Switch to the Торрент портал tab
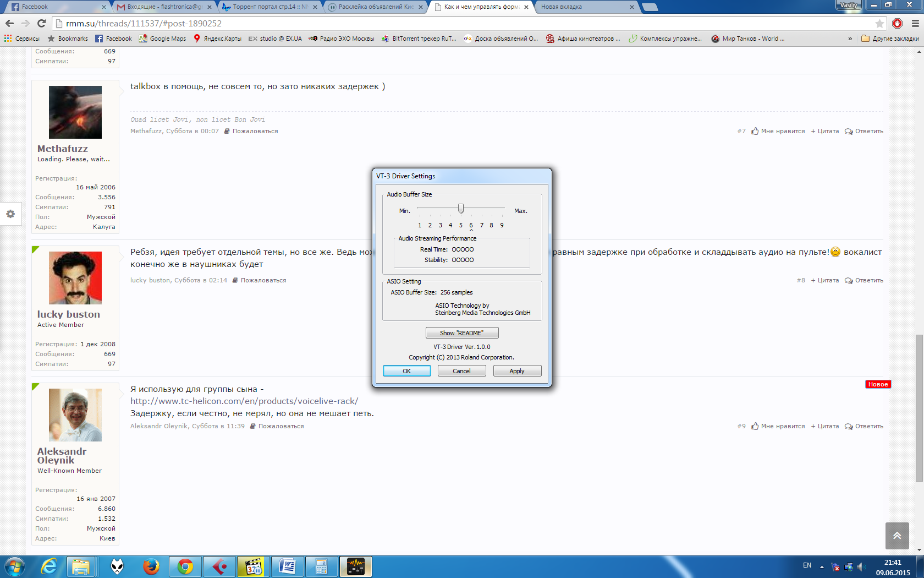This screenshot has width=924, height=578. (x=269, y=7)
